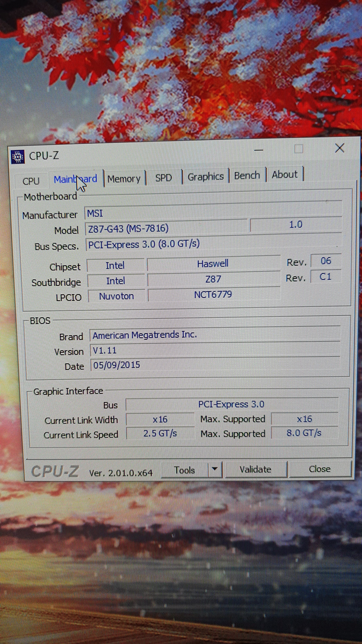The height and width of the screenshot is (644, 362).
Task: Close CPU-Z with the X icon
Action: (339, 148)
